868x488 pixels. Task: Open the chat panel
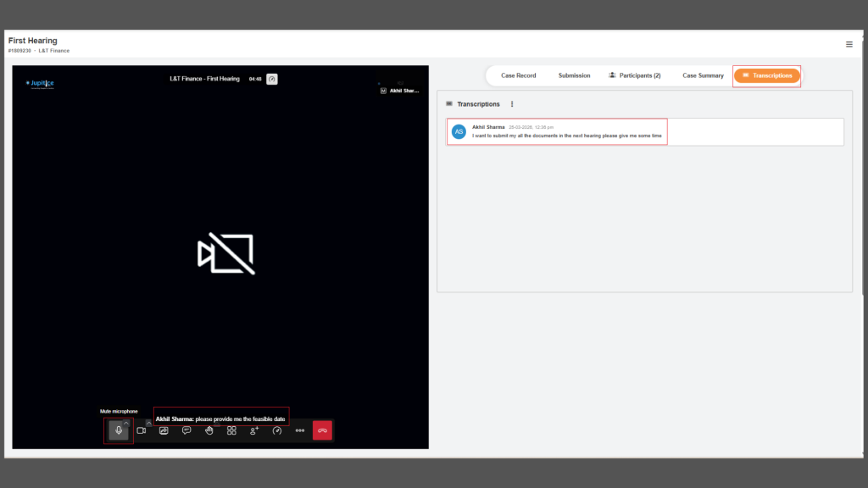tap(186, 430)
